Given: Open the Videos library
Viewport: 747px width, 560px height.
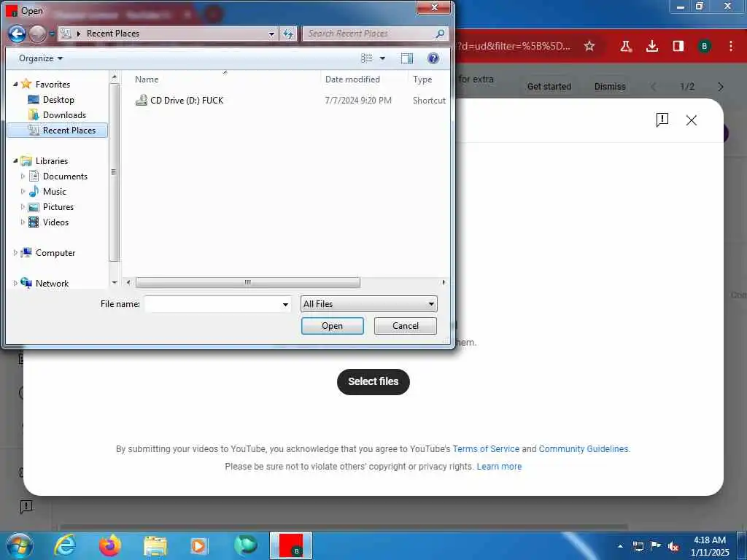Looking at the screenshot, I should 55,222.
